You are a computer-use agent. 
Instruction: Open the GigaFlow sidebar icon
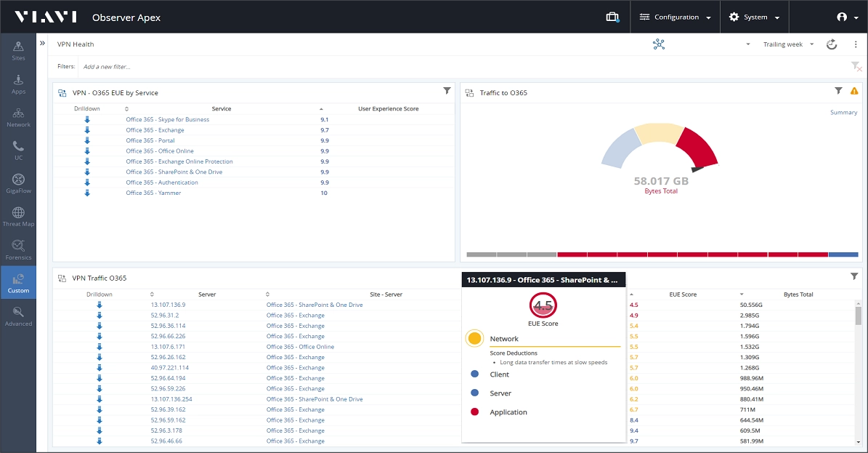coord(18,183)
